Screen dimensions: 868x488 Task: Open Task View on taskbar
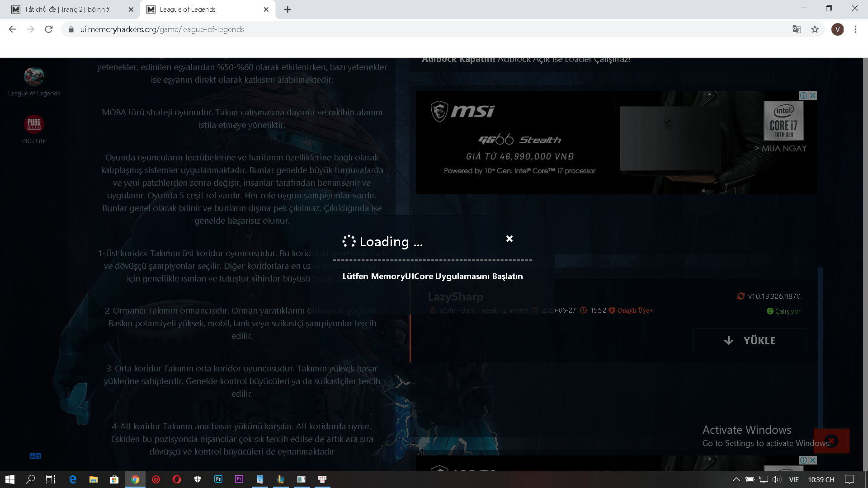(51, 479)
